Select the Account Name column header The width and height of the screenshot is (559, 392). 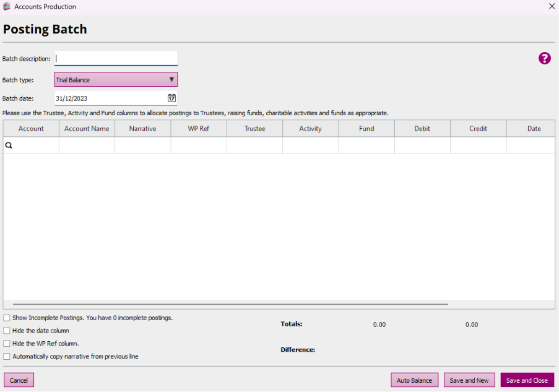[x=87, y=129]
